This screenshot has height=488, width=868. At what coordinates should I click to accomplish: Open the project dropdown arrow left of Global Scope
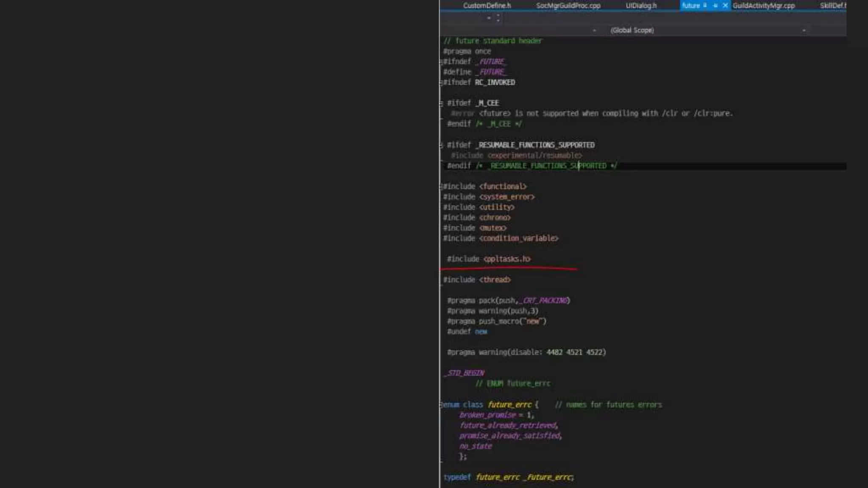point(594,30)
